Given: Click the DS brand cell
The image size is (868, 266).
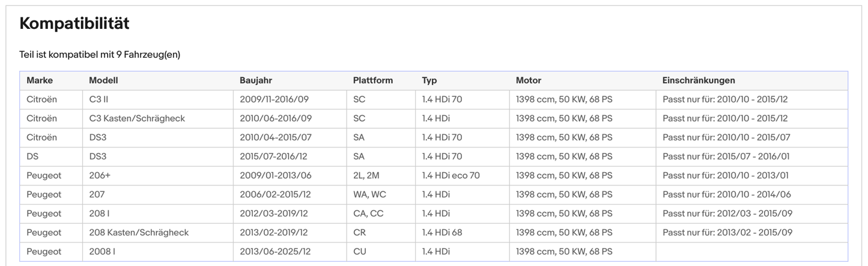Looking at the screenshot, I should 33,156.
